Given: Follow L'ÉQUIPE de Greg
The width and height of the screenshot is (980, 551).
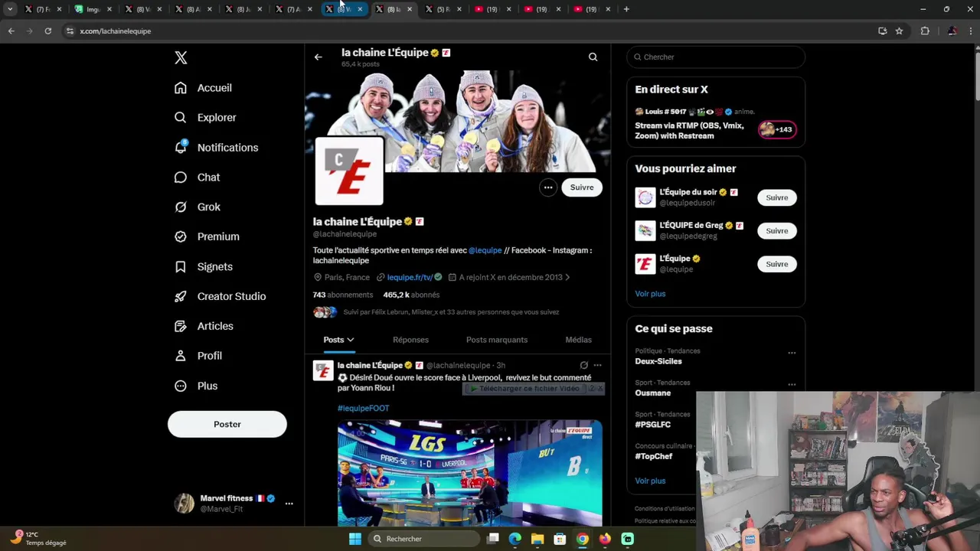Looking at the screenshot, I should pyautogui.click(x=777, y=231).
